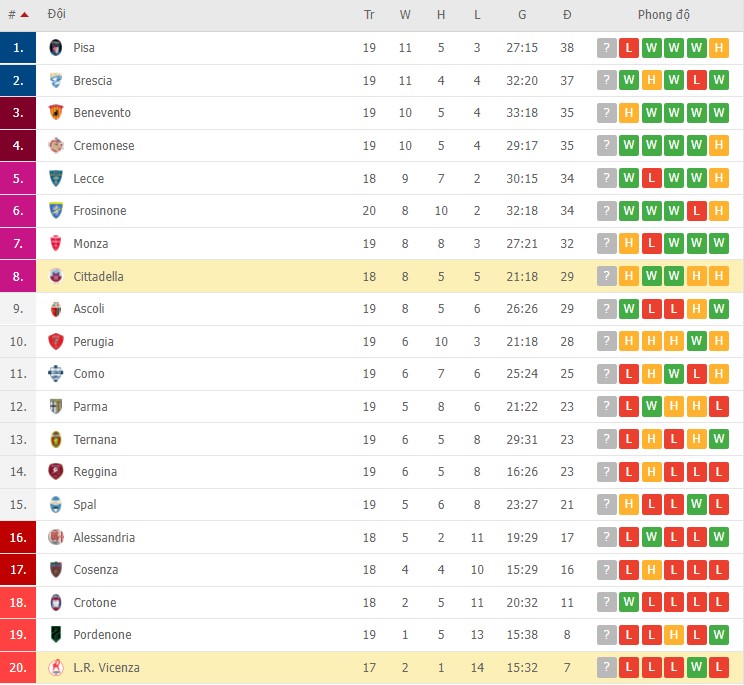Screen dimensions: 744x685
Task: Sort table by W wins column
Action: click(x=405, y=15)
